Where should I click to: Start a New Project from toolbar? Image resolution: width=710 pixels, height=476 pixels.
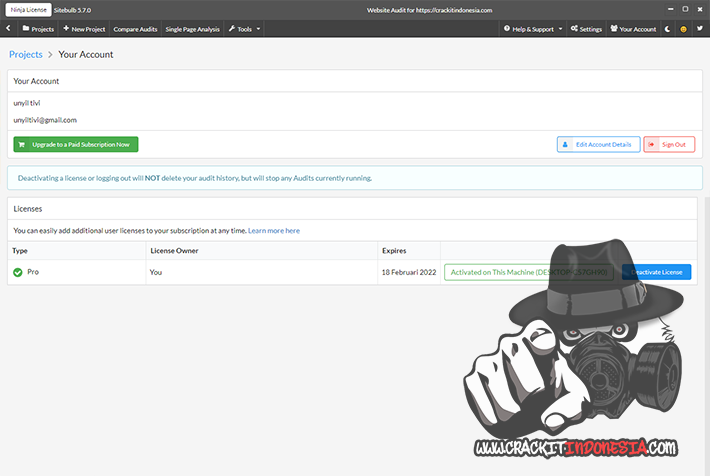[x=84, y=29]
